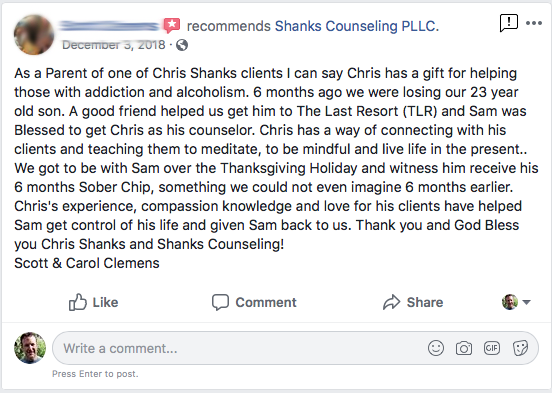Click the Share arrow icon
This screenshot has height=393, width=552.
(391, 302)
